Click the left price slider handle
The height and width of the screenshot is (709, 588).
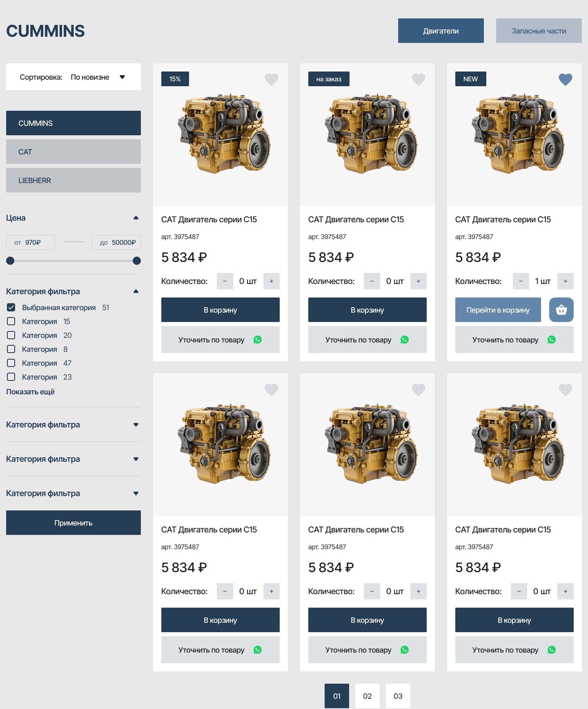(10, 261)
